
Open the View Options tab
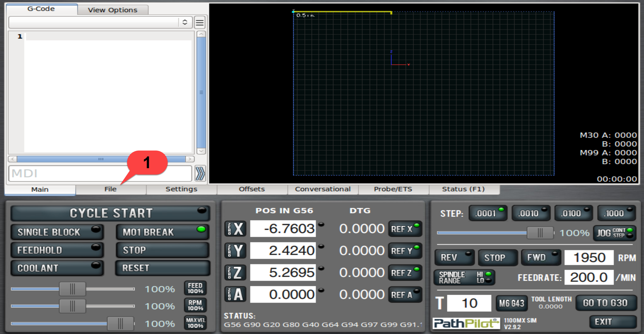point(112,10)
